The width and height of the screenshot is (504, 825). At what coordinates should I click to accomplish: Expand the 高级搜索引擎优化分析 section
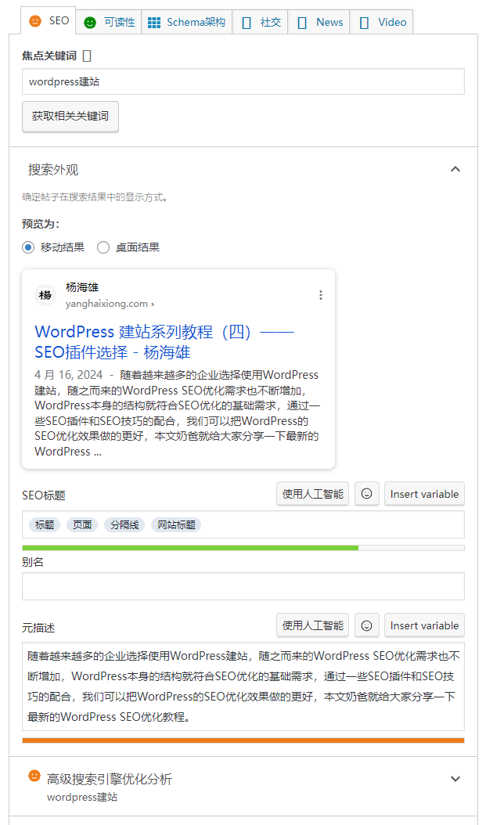coord(455,779)
